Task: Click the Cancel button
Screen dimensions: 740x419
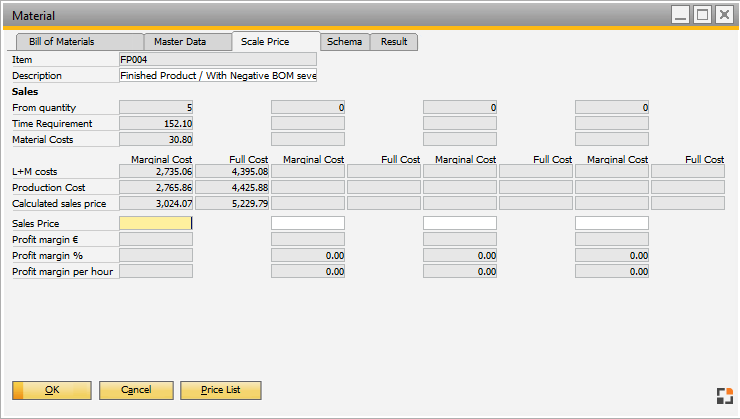Action: point(136,390)
